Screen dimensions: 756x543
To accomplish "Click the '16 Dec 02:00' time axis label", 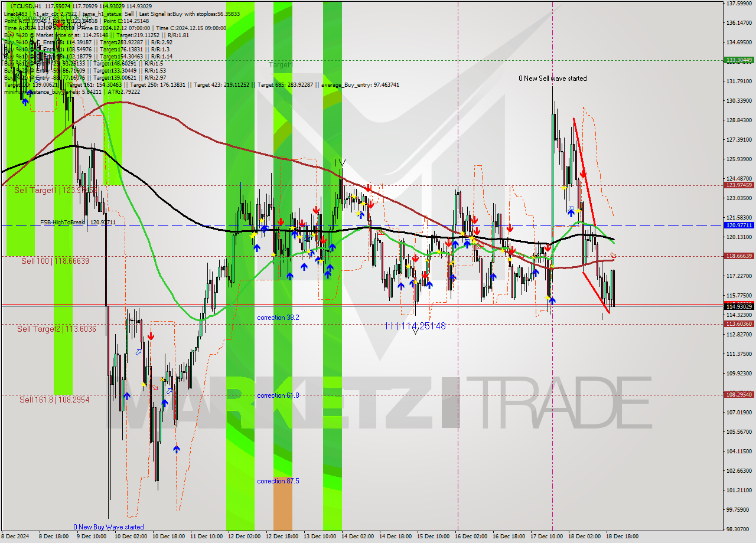I will click(471, 537).
